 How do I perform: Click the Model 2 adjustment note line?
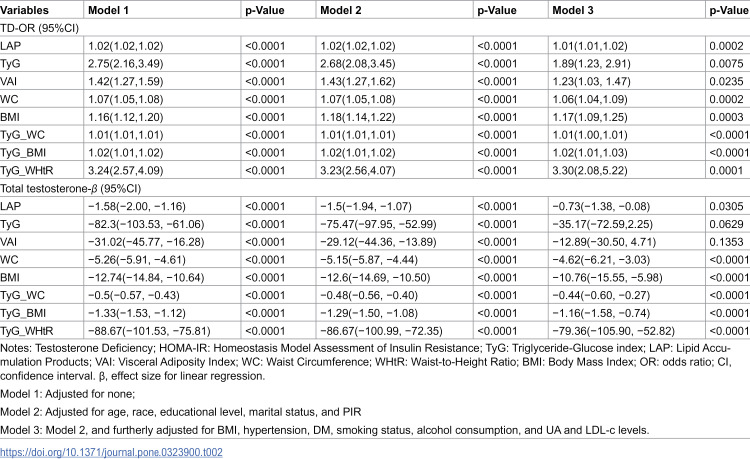181,412
